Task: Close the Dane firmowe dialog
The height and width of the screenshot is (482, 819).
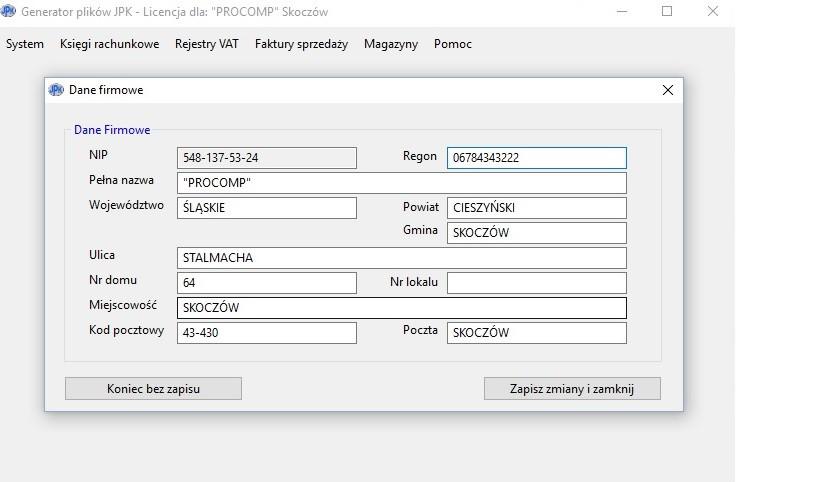Action: pos(668,90)
